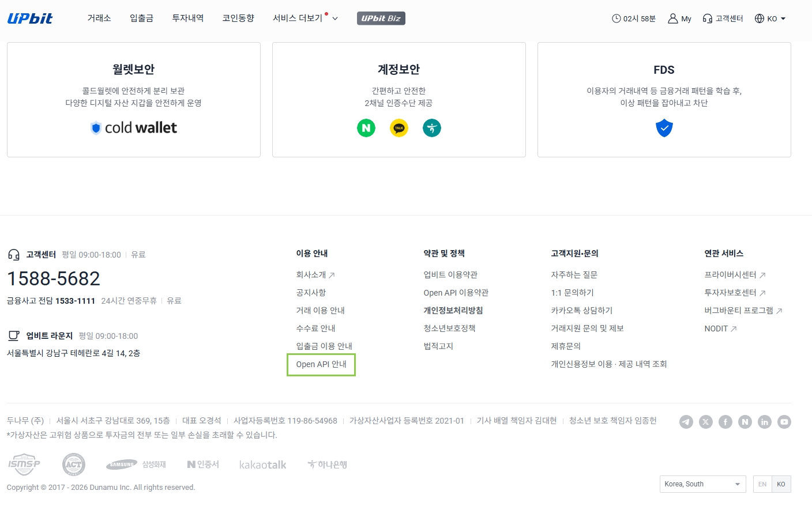Open the YouTube channel icon
Screen dimensions: 812x506
click(x=784, y=422)
